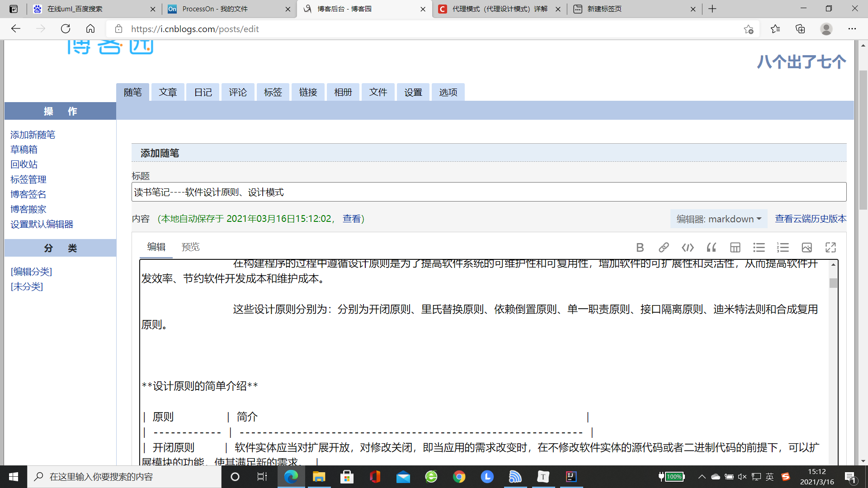The height and width of the screenshot is (488, 868).
Task: Add blockquote using quote icon
Action: point(711,247)
